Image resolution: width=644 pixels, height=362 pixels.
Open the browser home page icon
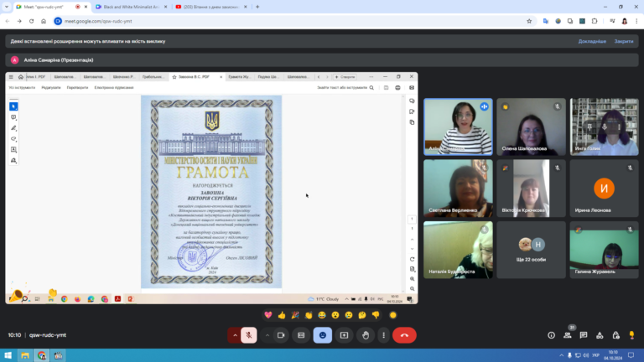pos(44,21)
